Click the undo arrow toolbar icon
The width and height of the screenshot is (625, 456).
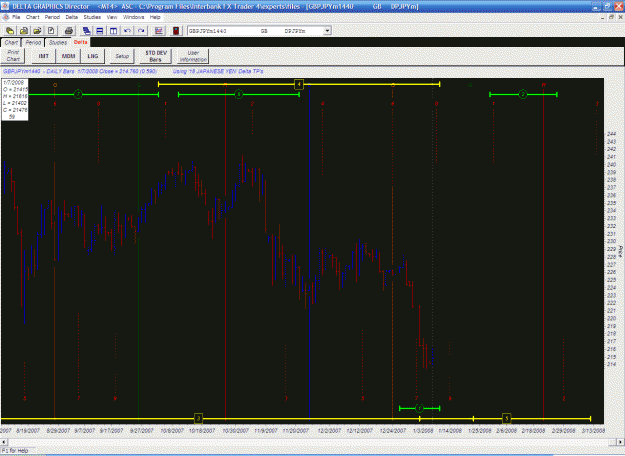point(127,31)
